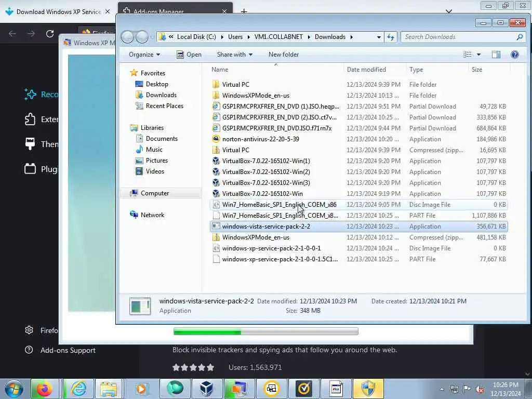Image resolution: width=532 pixels, height=399 pixels.
Task: Open Add-ons Support link in Firefox
Action: point(68,350)
